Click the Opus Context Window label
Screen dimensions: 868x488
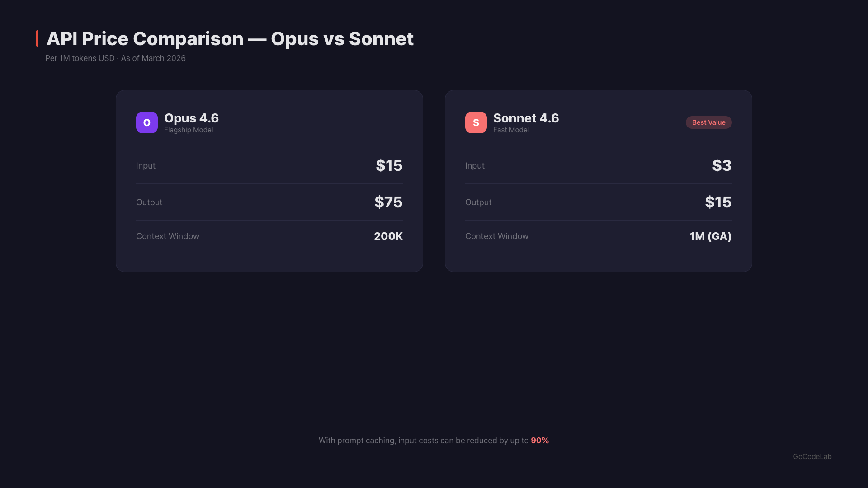[168, 236]
